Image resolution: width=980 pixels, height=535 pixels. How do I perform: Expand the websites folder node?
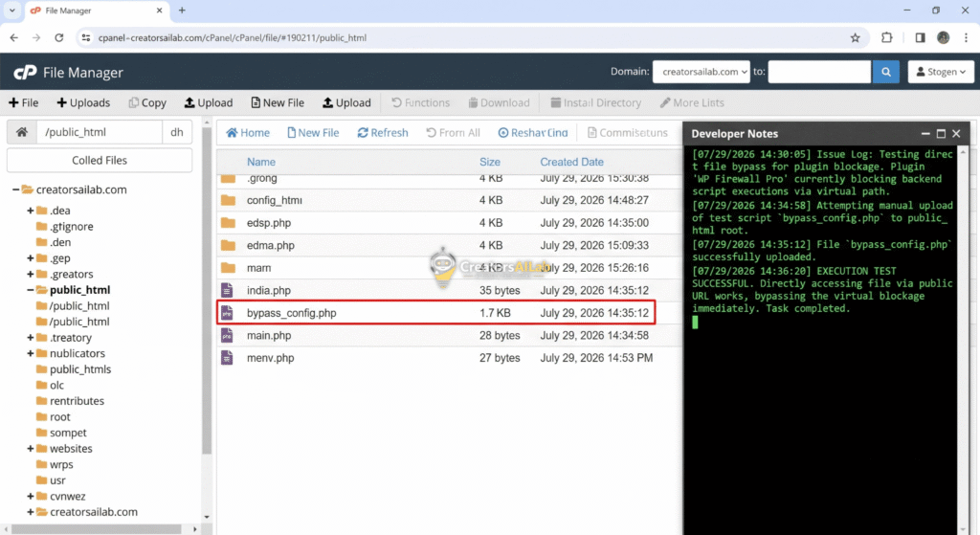click(x=30, y=449)
